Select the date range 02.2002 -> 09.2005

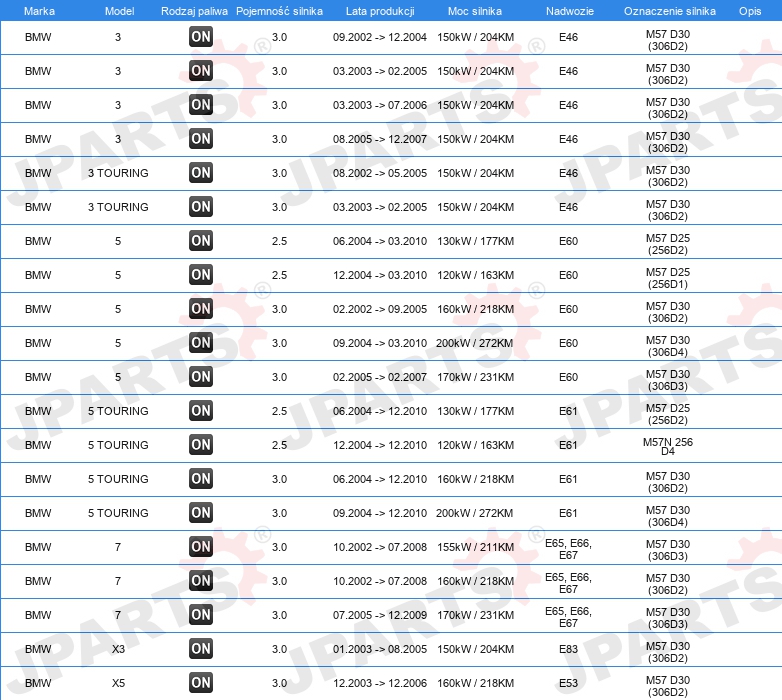click(x=380, y=309)
